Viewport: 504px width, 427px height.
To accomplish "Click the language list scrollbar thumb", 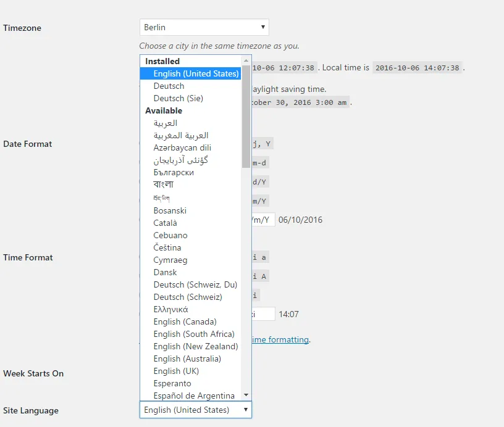I will pyautogui.click(x=246, y=117).
